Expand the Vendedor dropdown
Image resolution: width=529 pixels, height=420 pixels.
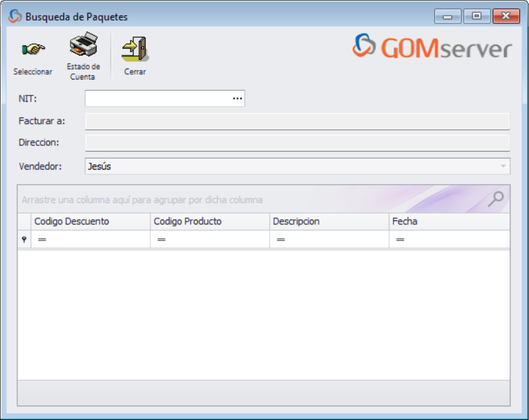(x=503, y=166)
